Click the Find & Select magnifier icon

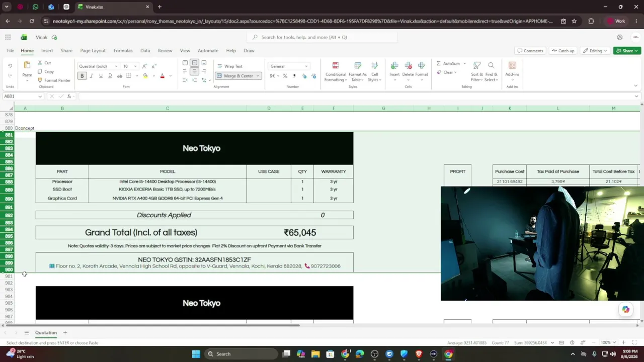(491, 65)
